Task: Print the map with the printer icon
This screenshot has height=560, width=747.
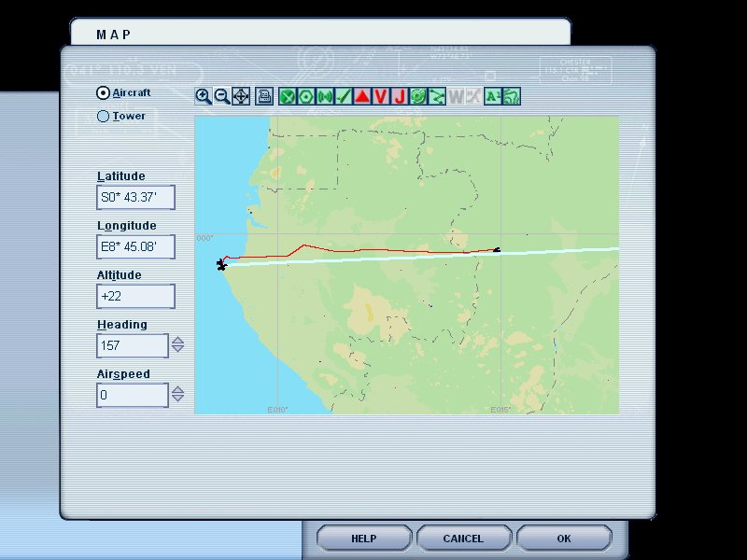Action: (x=264, y=97)
